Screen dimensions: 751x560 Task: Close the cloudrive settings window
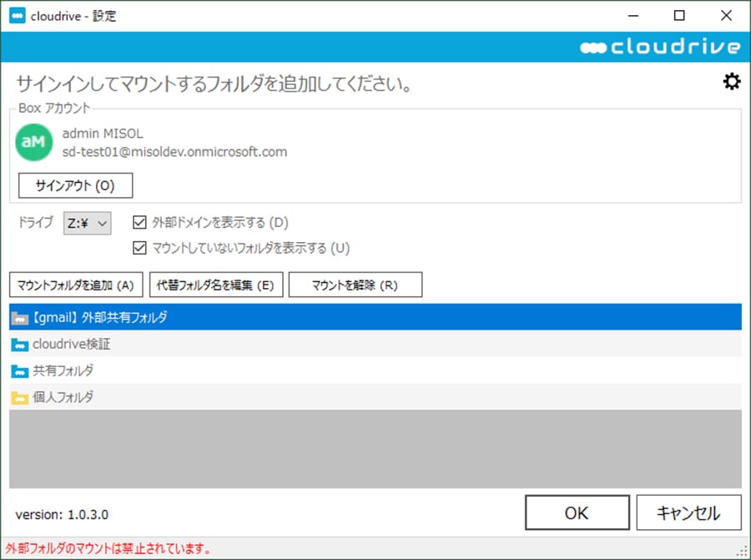coord(726,15)
